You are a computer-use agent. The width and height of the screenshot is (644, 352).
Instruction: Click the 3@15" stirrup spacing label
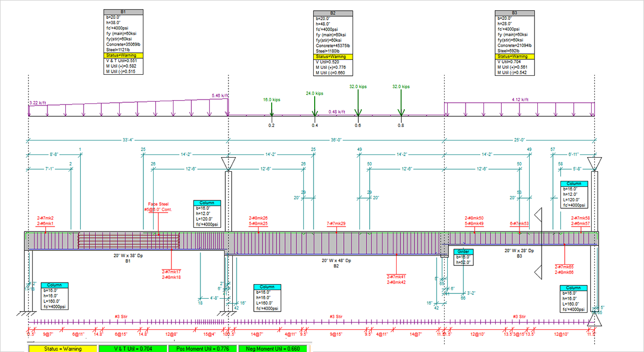(x=519, y=335)
